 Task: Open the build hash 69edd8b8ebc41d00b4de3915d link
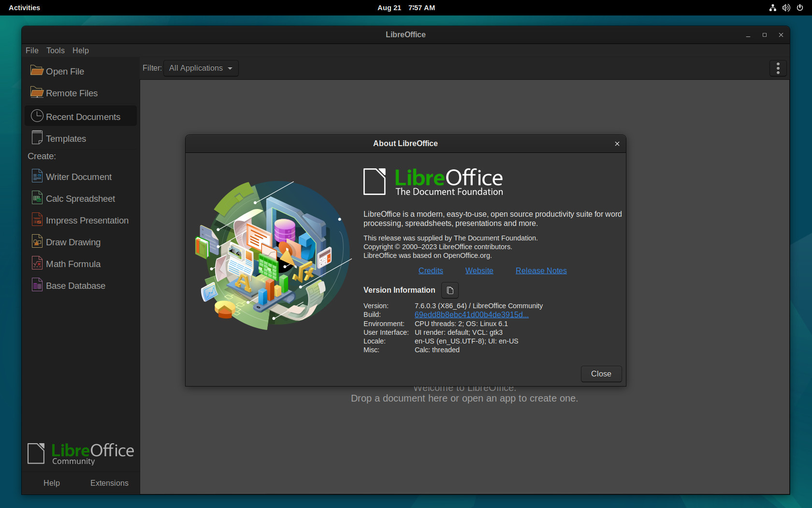(x=472, y=314)
